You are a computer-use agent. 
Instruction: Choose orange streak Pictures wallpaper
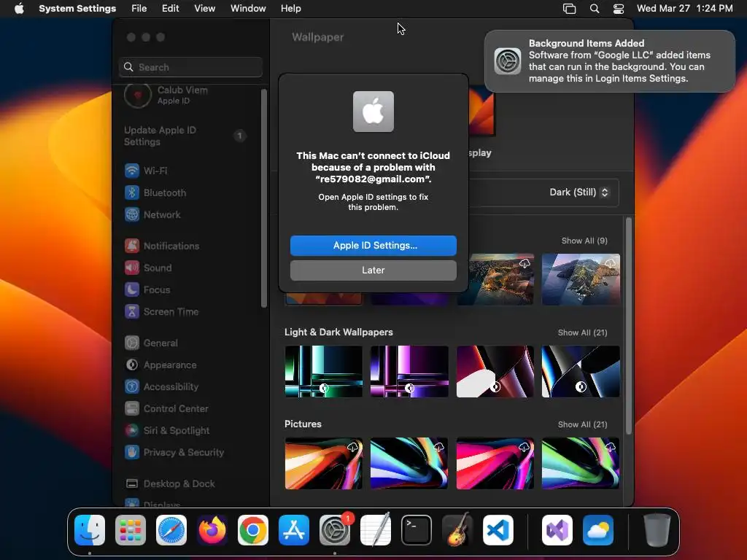click(x=323, y=463)
